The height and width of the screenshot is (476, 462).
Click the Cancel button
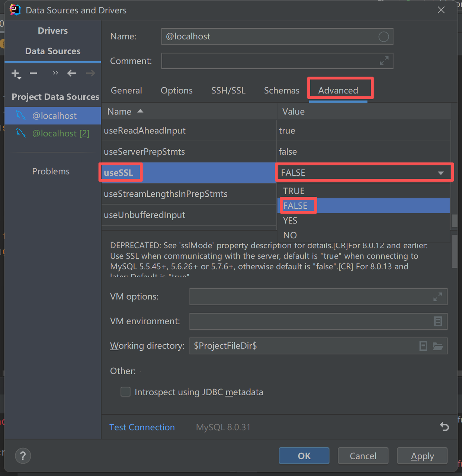(363, 456)
